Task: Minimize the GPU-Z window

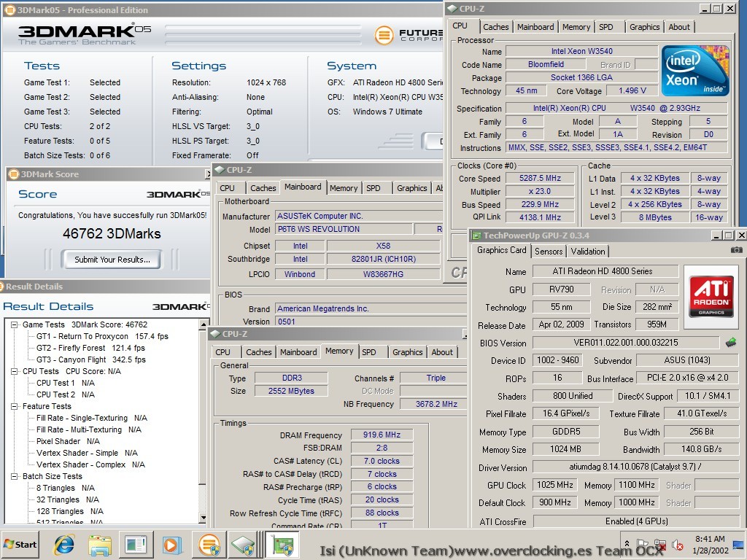Action: [x=716, y=236]
